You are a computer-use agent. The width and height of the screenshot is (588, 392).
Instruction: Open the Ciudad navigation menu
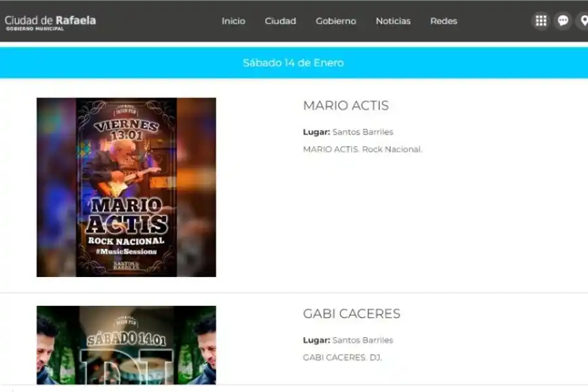(280, 21)
